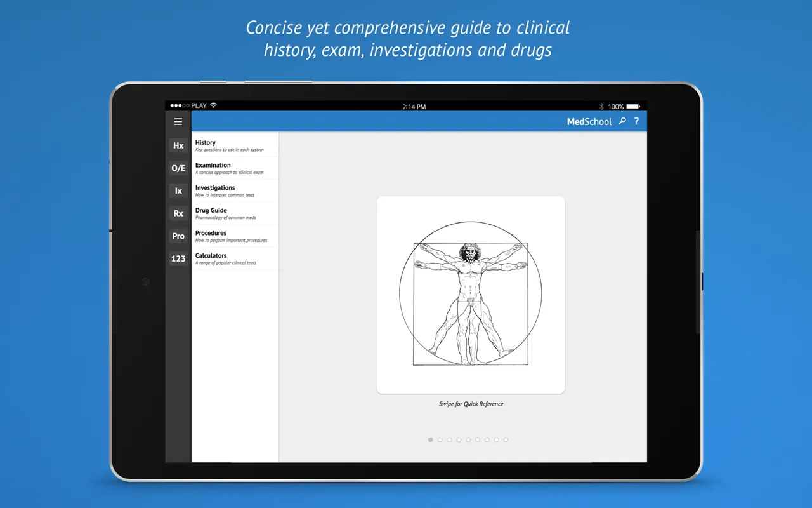
Task: Select the third page indicator dot
Action: (x=449, y=439)
